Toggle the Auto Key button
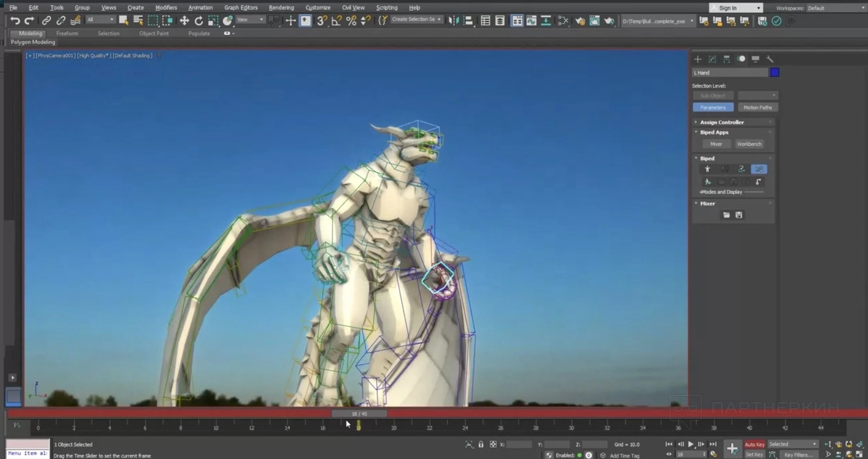The width and height of the screenshot is (868, 459). tap(754, 444)
